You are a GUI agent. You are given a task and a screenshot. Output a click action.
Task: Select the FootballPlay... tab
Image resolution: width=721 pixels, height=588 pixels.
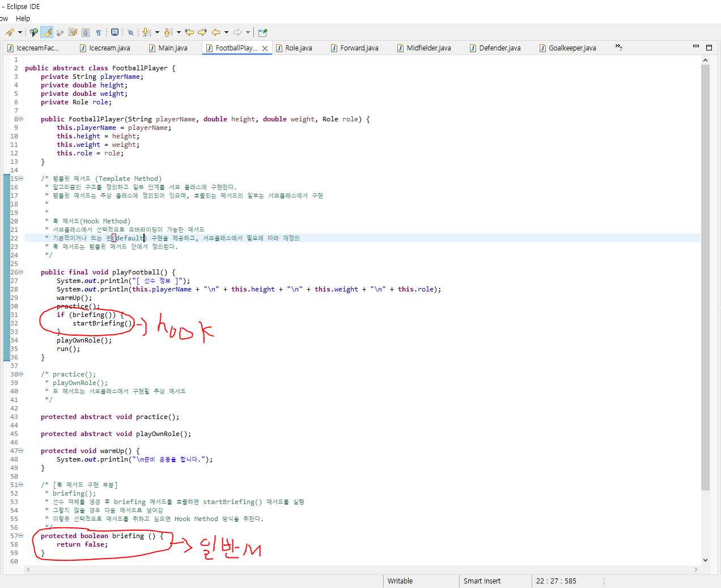coord(231,48)
